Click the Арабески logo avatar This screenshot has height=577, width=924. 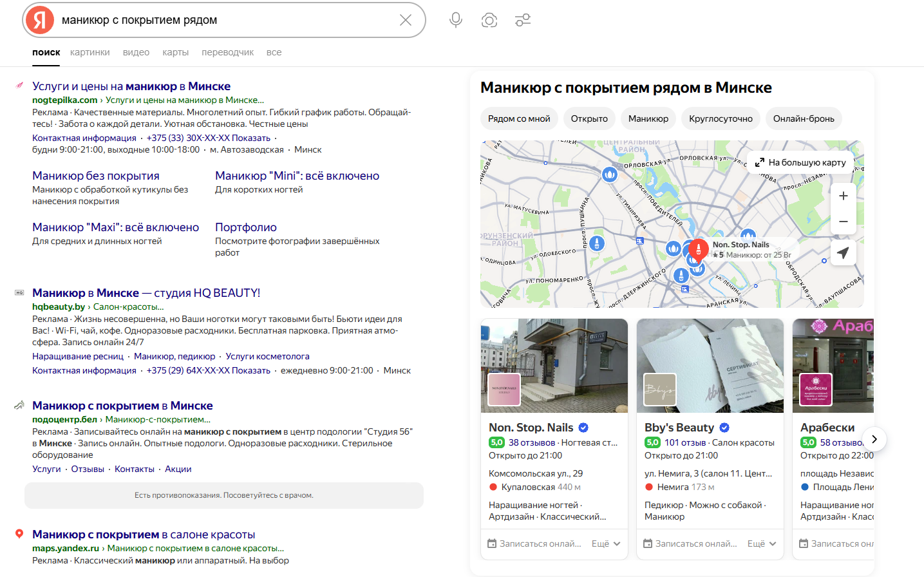[816, 390]
